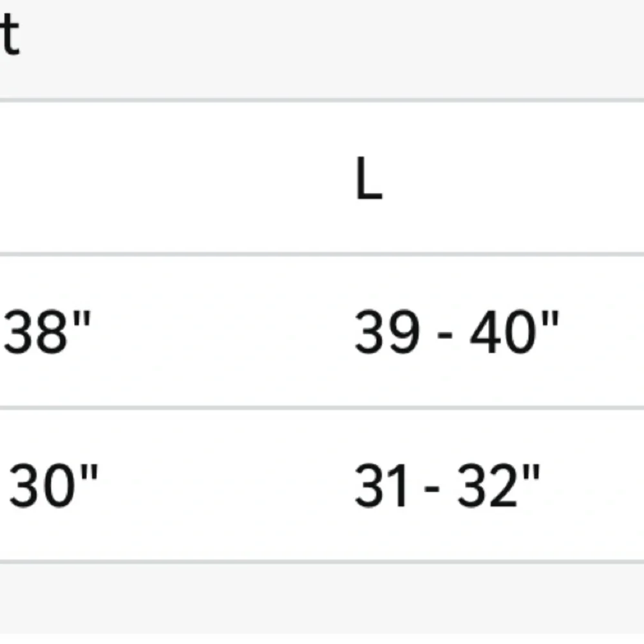Click the partially visible "38"" cell
The height and width of the screenshot is (644, 644).
(x=47, y=333)
